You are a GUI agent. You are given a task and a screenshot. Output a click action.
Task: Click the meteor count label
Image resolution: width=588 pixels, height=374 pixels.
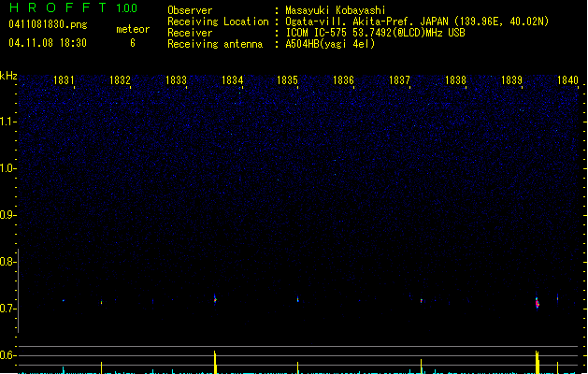[133, 29]
